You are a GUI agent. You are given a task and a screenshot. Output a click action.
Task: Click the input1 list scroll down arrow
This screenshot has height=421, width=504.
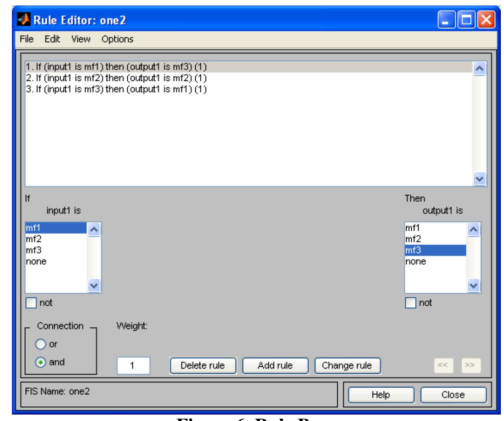click(94, 286)
